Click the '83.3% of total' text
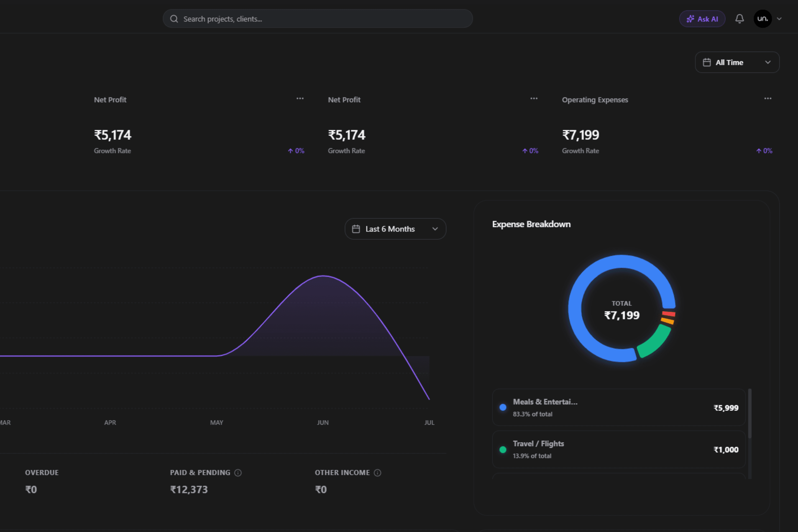The width and height of the screenshot is (798, 532). click(x=532, y=414)
